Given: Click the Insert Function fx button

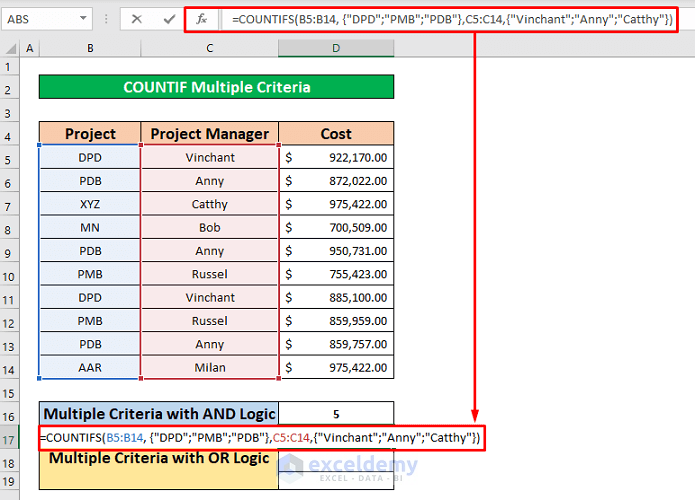Looking at the screenshot, I should (x=201, y=19).
